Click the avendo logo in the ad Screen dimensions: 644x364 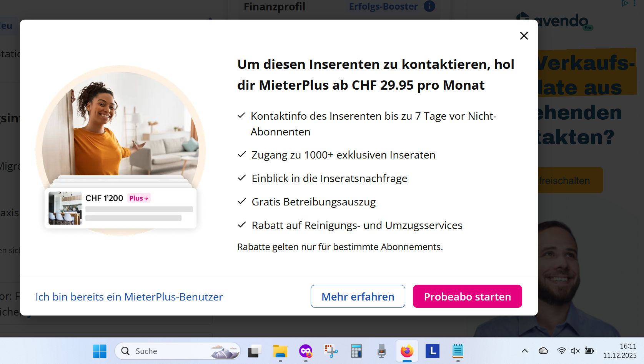pos(554,21)
